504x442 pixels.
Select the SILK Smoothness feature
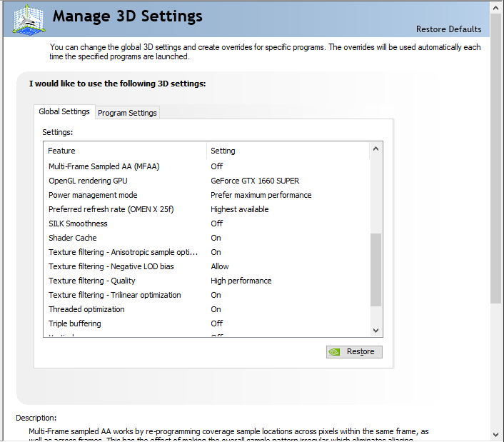click(78, 223)
